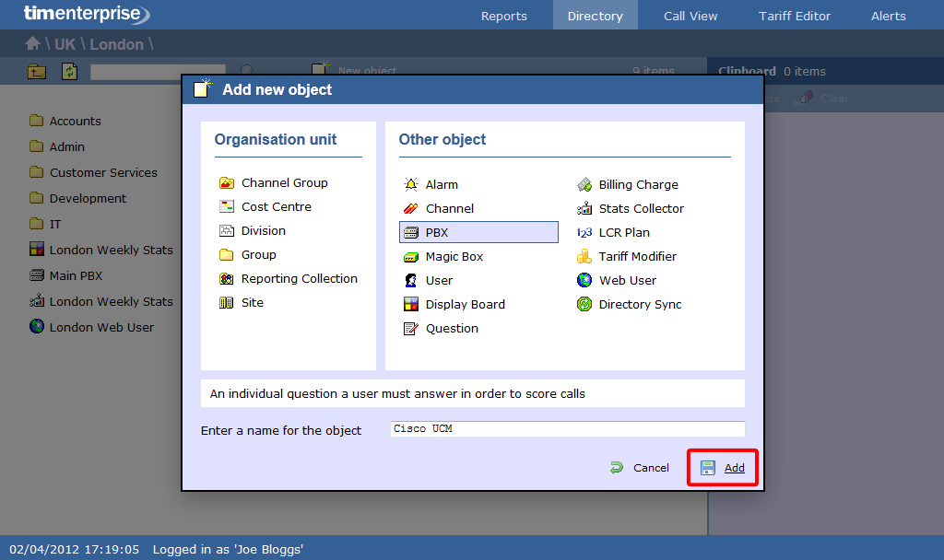Select the Channel Group label

tap(285, 183)
